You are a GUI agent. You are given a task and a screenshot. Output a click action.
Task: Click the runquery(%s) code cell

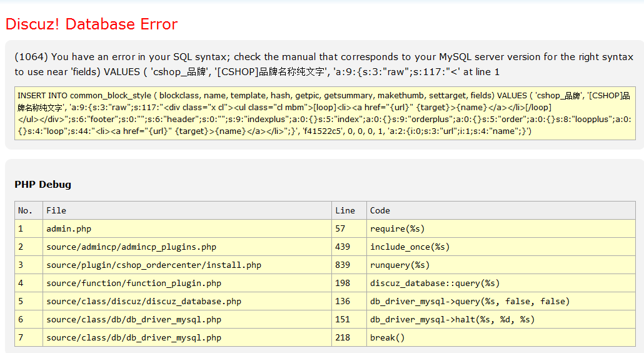(501, 265)
